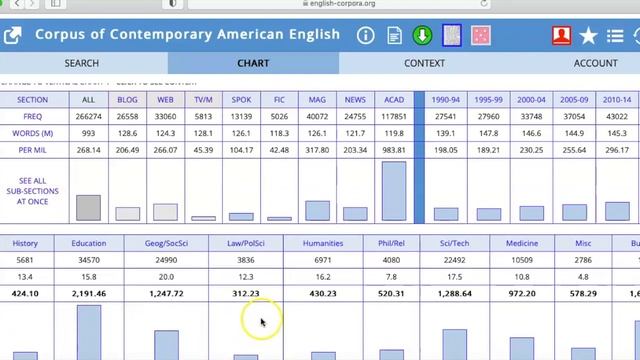The image size is (640, 360).
Task: Click the external link icon beside corpus title
Action: [12, 35]
